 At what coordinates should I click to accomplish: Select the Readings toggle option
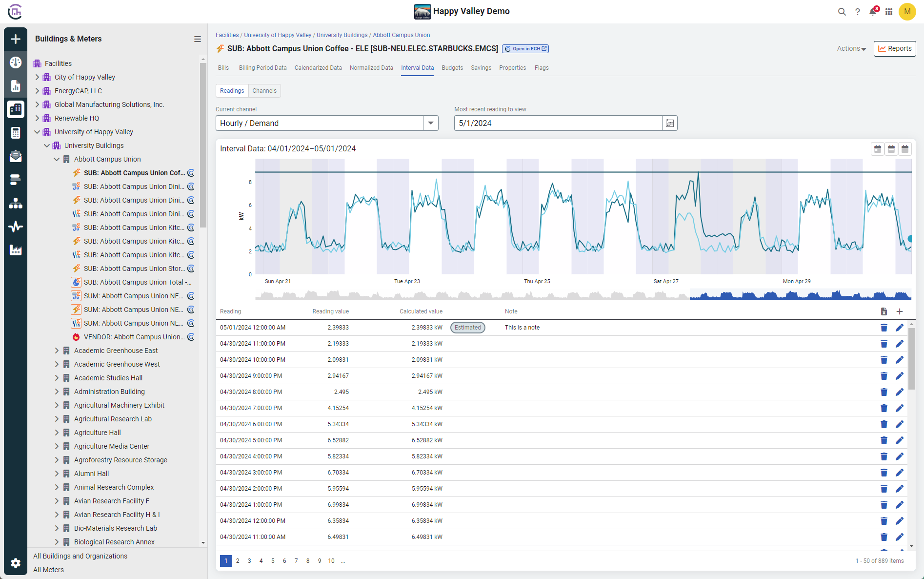tap(232, 90)
